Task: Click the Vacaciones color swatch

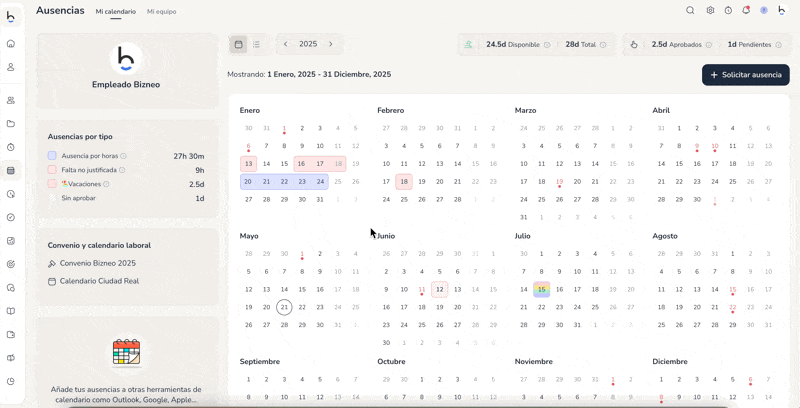Action: click(52, 184)
